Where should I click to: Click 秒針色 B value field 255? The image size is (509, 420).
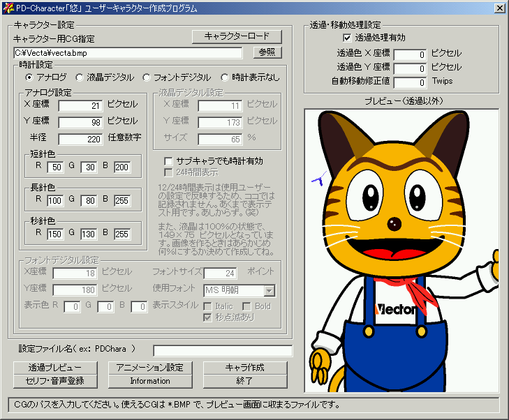[x=122, y=234]
